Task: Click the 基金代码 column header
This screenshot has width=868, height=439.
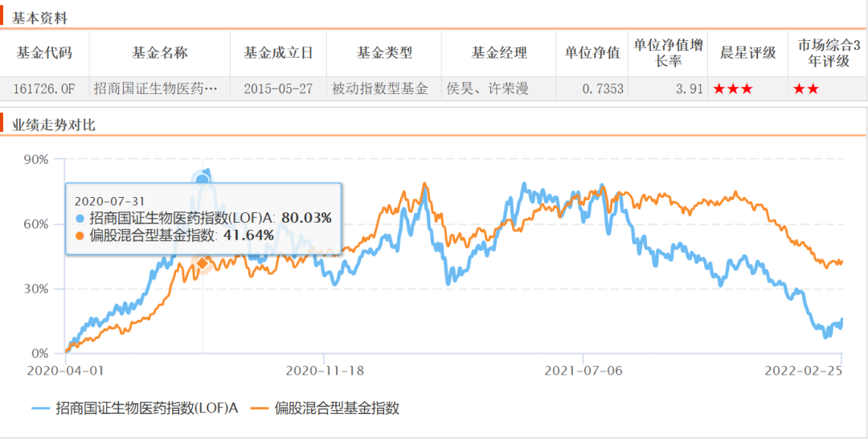Action: click(44, 53)
